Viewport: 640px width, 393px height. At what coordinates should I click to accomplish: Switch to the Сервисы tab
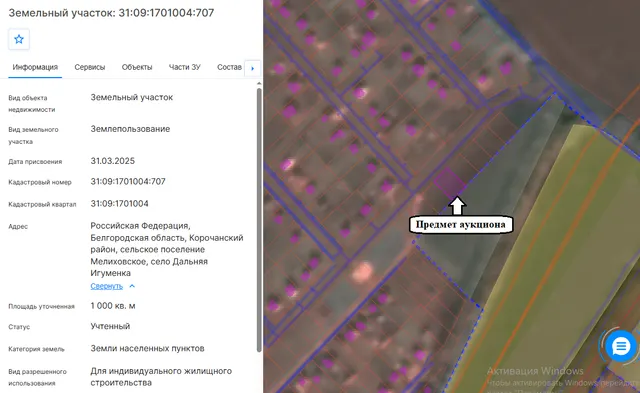(x=90, y=67)
